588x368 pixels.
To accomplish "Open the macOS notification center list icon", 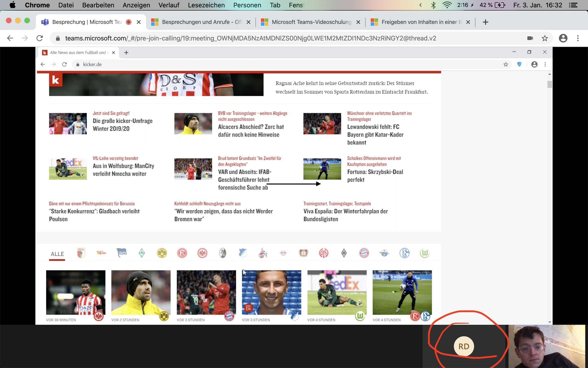I will coord(573,5).
